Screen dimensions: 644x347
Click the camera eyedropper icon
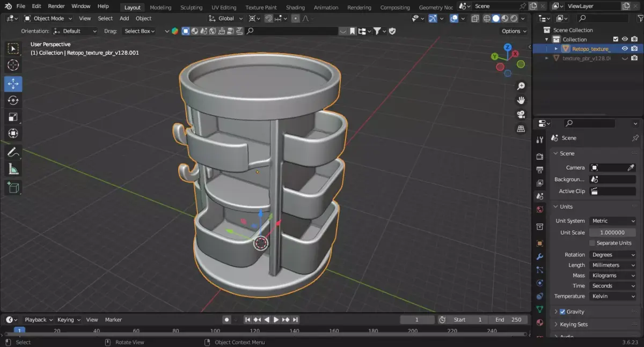tap(631, 168)
